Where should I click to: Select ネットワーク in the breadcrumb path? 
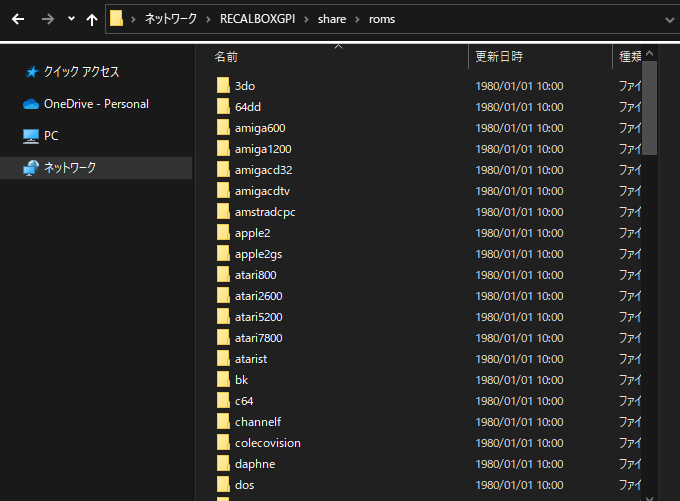tap(170, 19)
